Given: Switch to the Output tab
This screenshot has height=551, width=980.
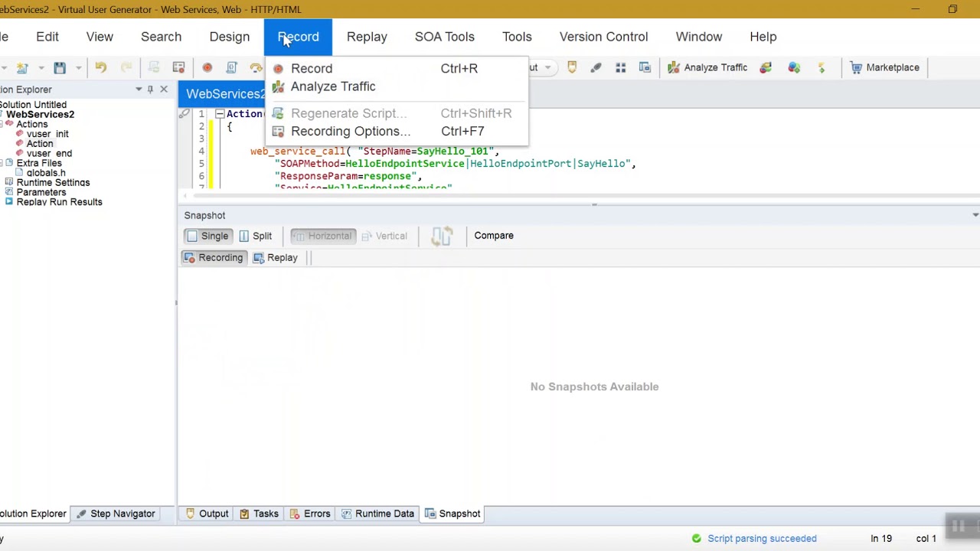Looking at the screenshot, I should click(x=207, y=514).
